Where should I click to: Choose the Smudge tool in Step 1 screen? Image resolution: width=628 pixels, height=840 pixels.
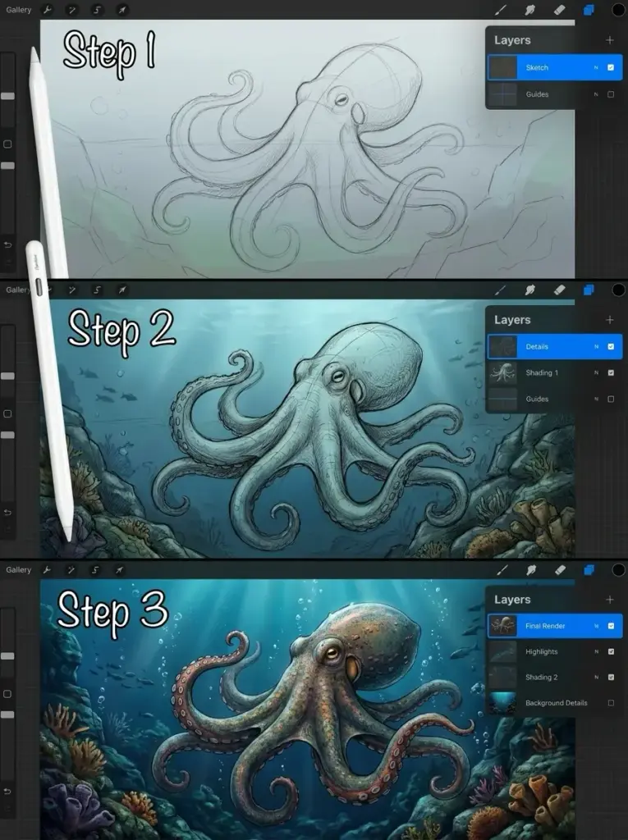pyautogui.click(x=529, y=10)
